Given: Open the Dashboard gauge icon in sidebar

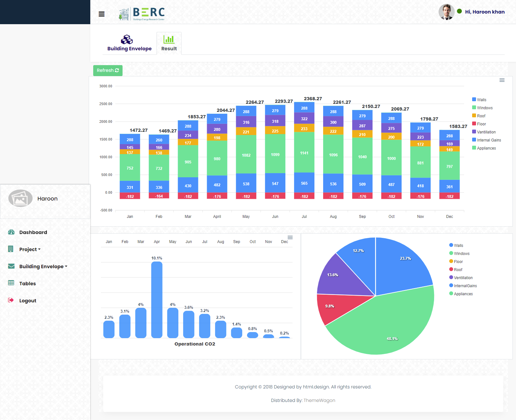Looking at the screenshot, I should click(x=11, y=232).
